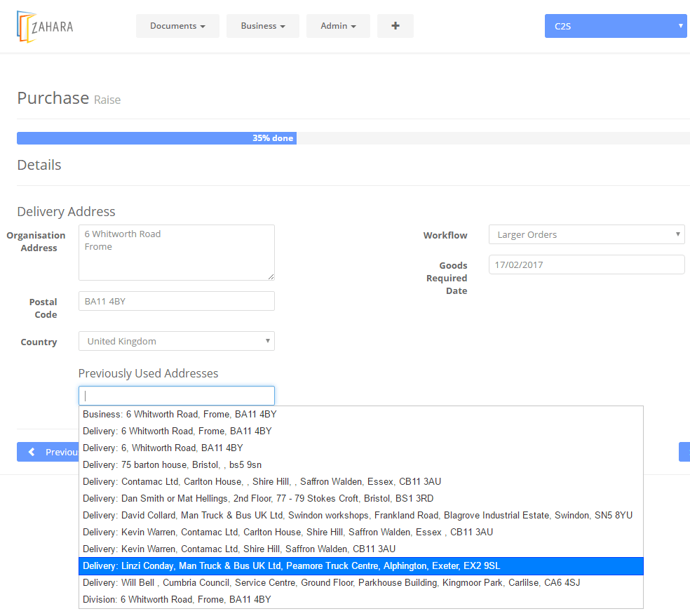The height and width of the screenshot is (616, 690).
Task: Open the Workflow Larger Orders dropdown
Action: (587, 235)
